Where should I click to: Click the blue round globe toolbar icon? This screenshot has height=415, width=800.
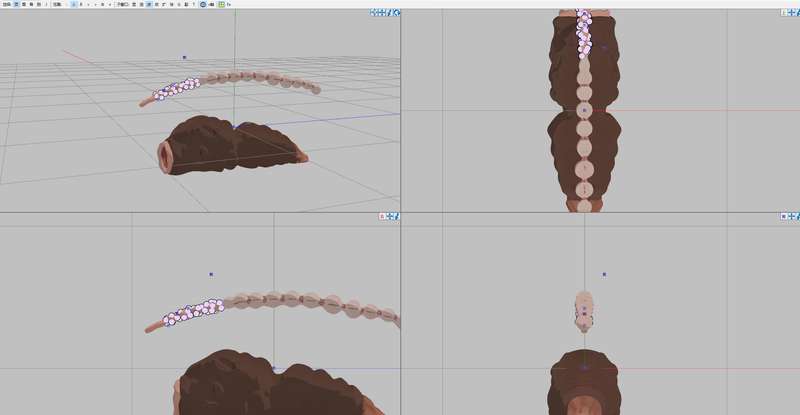pyautogui.click(x=203, y=4)
